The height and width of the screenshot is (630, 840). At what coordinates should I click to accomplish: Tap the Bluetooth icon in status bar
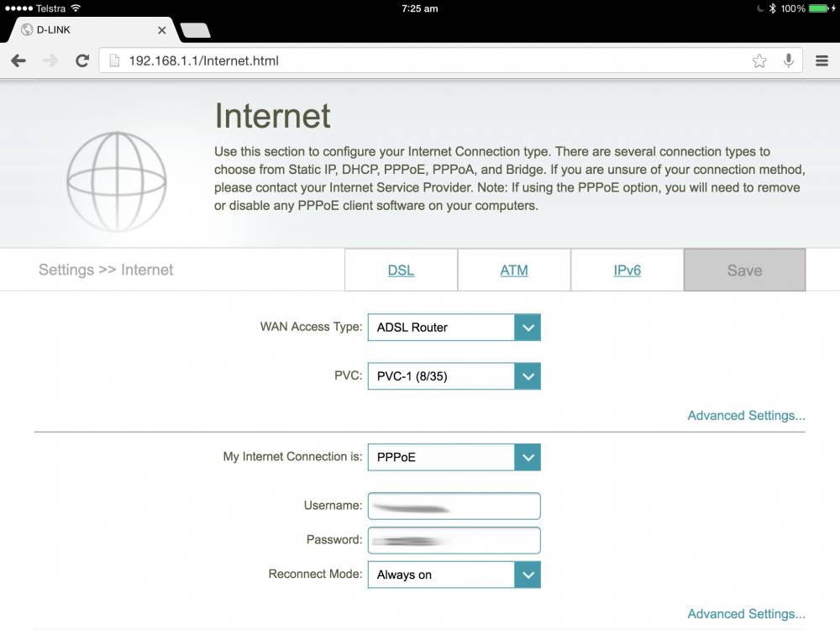pos(772,8)
